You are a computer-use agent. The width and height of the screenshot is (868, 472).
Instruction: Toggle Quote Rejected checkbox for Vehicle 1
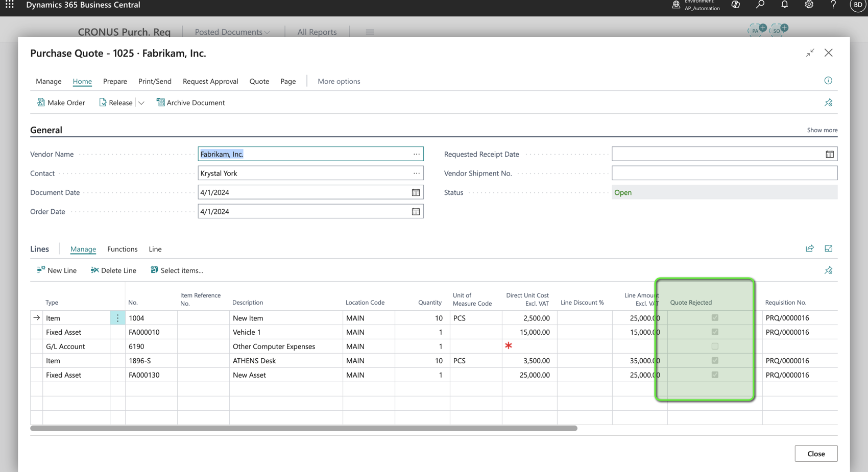715,332
